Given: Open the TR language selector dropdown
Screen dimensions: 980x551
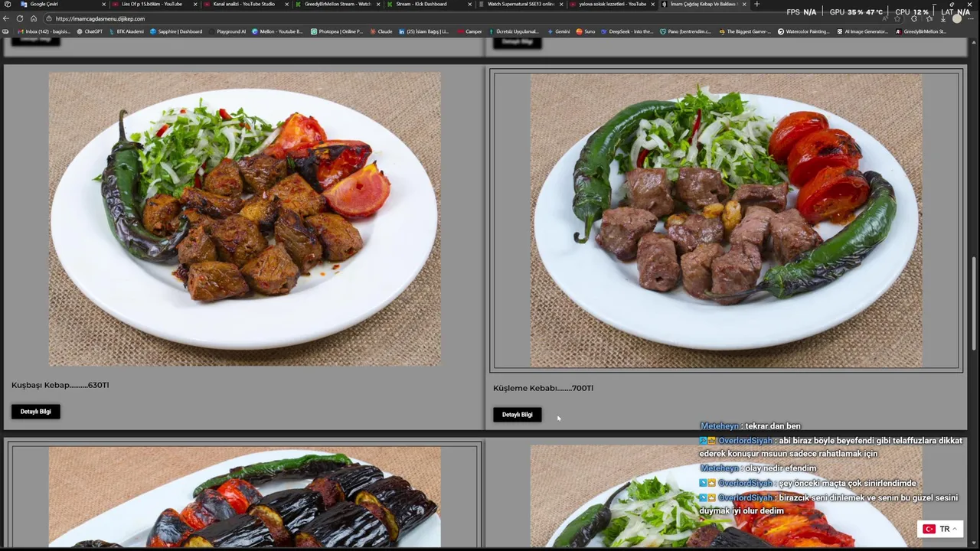Looking at the screenshot, I should 939,530.
